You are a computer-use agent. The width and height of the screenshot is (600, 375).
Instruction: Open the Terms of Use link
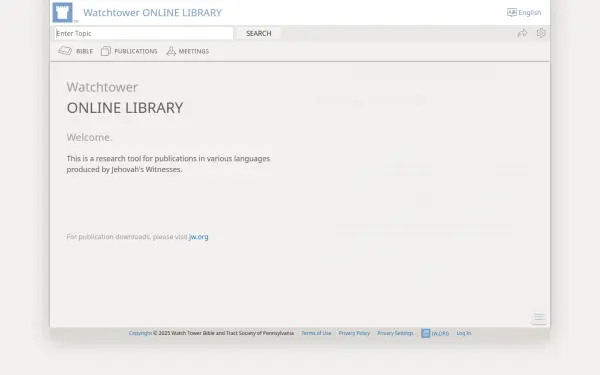click(316, 333)
